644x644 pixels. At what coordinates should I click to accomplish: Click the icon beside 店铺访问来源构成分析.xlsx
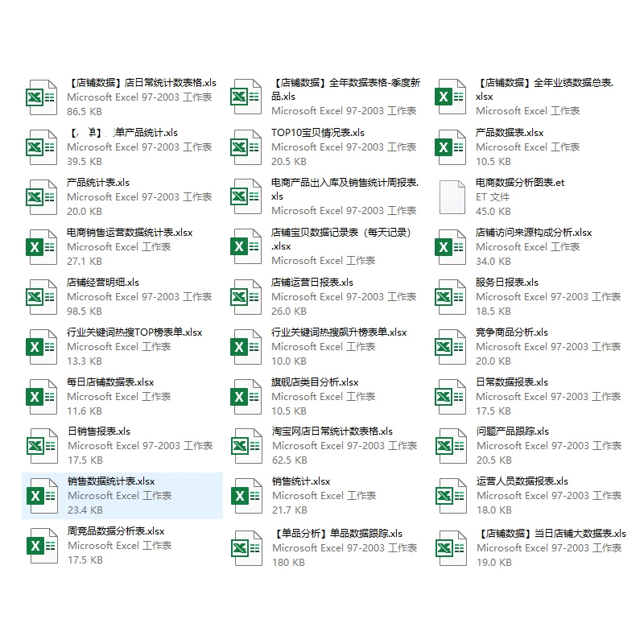click(x=451, y=247)
